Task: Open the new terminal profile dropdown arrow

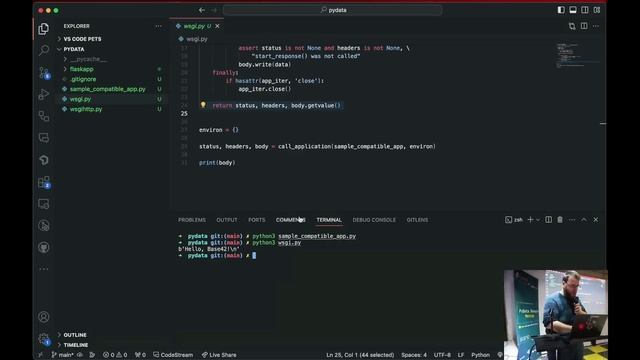Action: click(x=538, y=220)
